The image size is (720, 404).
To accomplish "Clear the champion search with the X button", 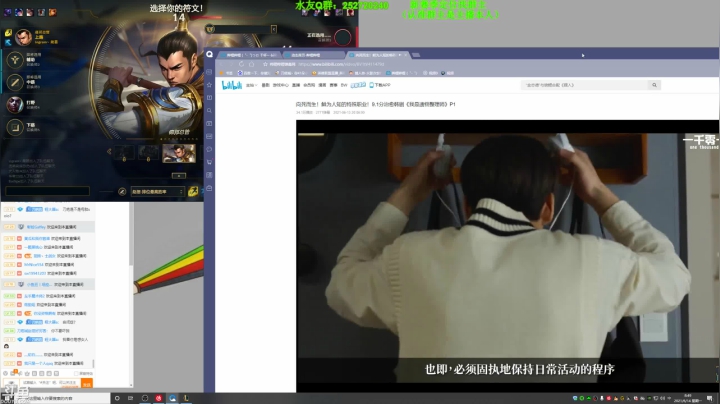I will click(274, 29).
